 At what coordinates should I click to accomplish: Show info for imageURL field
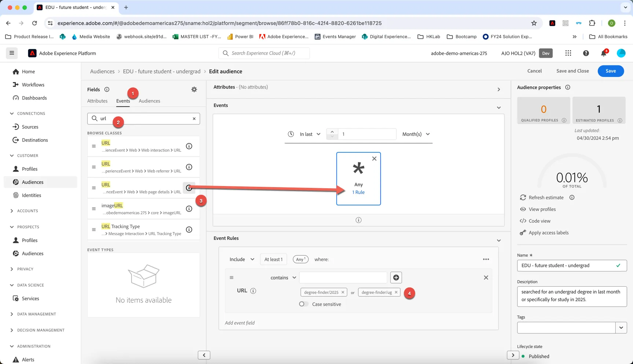189,209
